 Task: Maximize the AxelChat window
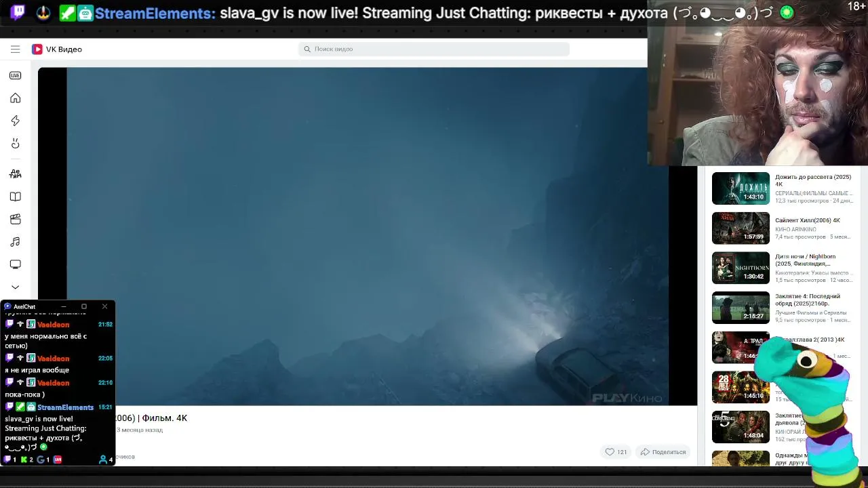(84, 306)
